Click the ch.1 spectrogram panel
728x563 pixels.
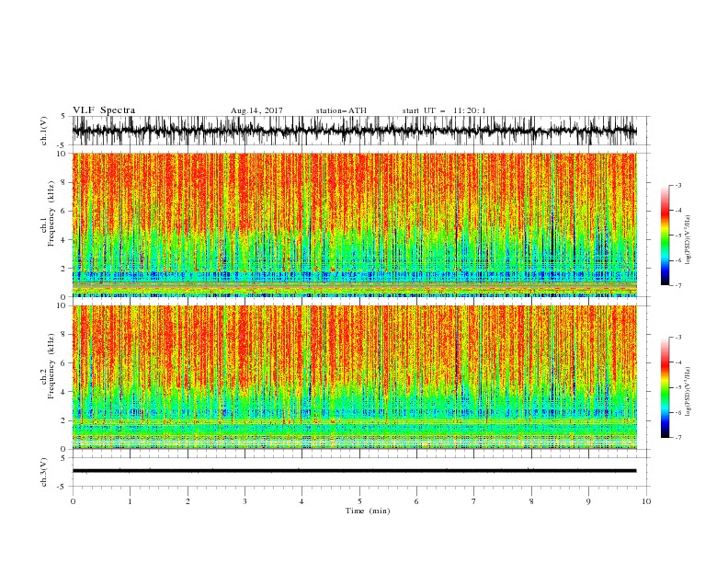pyautogui.click(x=354, y=224)
